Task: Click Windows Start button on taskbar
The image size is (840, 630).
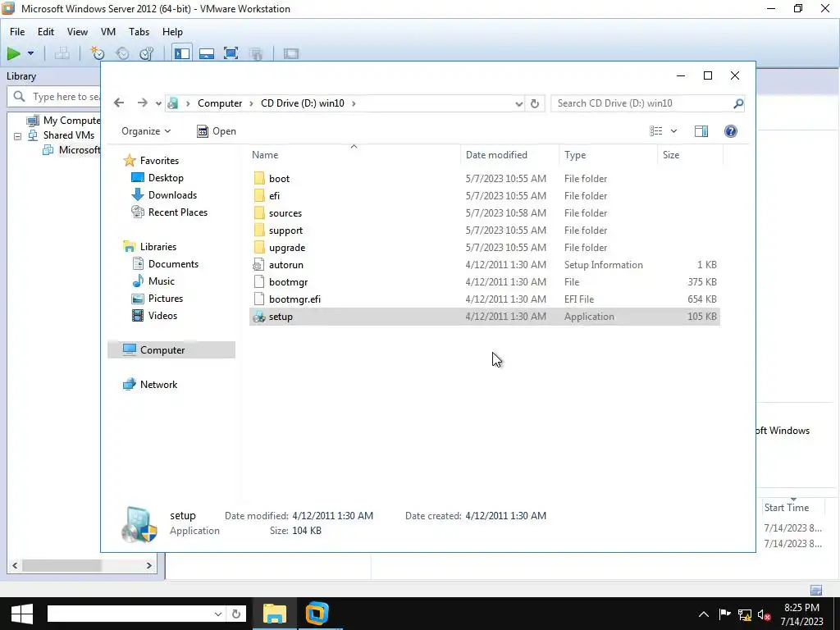Action: click(x=22, y=614)
